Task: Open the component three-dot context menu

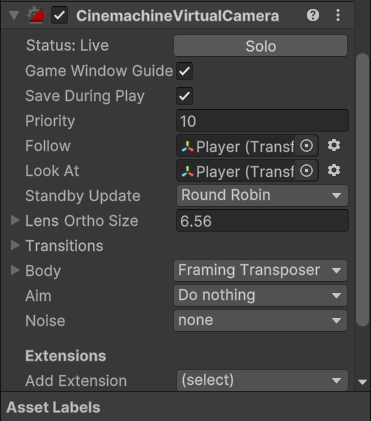Action: click(338, 15)
